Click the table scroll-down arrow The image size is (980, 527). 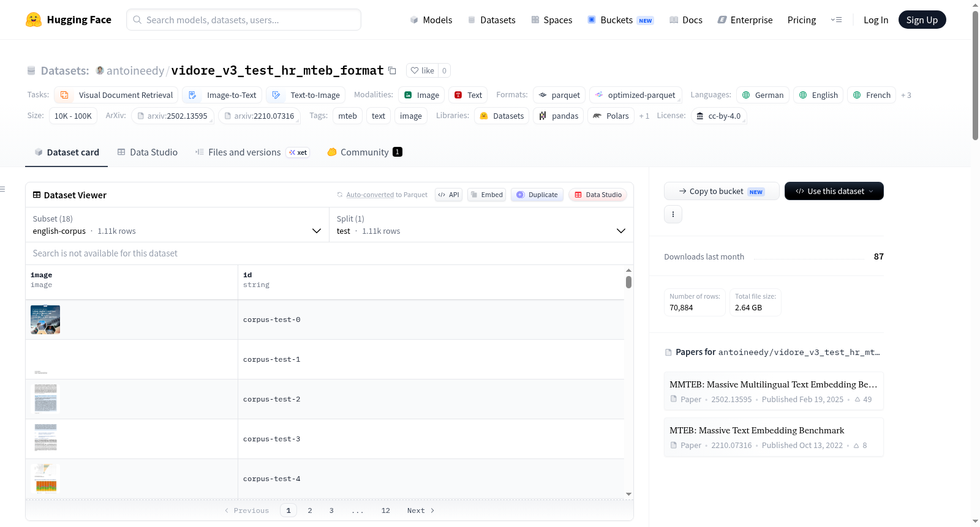[628, 494]
